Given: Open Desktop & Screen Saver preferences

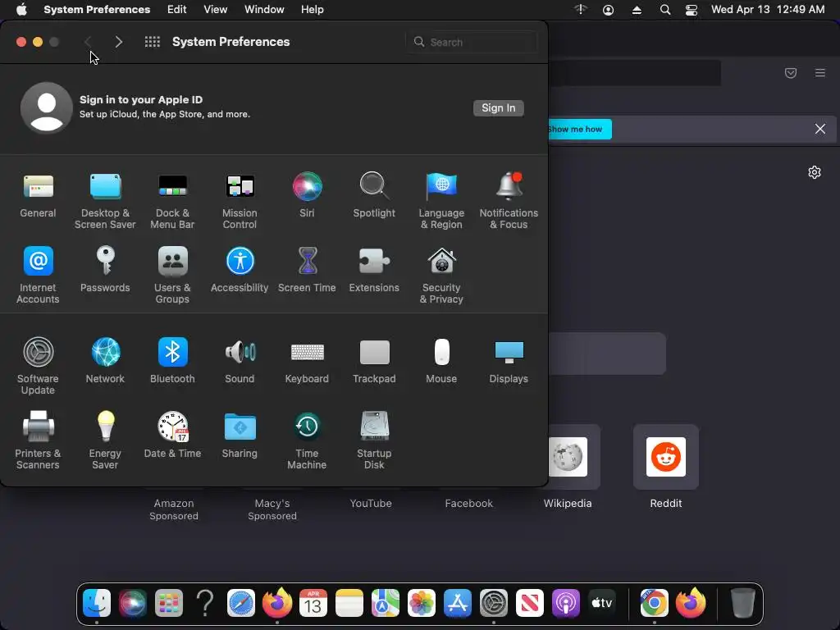Looking at the screenshot, I should point(105,201).
